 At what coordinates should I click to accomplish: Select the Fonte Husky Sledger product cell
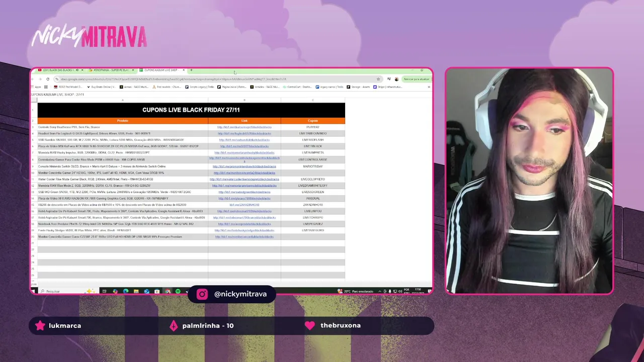(123, 230)
